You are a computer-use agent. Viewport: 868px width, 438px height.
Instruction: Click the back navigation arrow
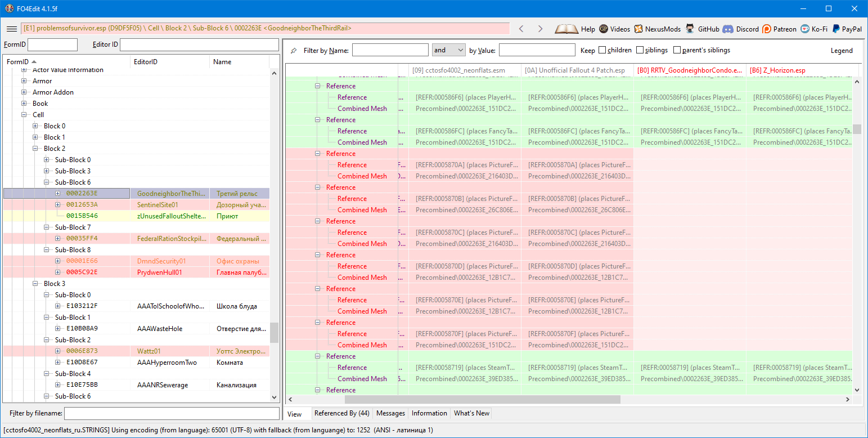[521, 29]
